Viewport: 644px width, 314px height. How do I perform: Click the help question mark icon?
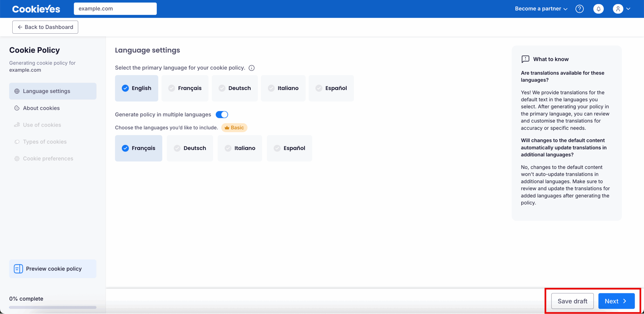click(x=579, y=9)
